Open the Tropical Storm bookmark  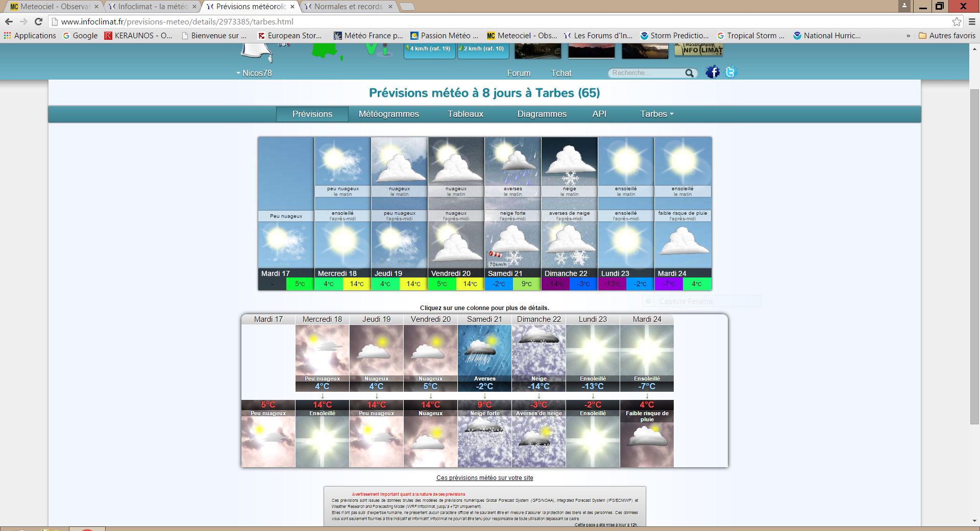[750, 36]
